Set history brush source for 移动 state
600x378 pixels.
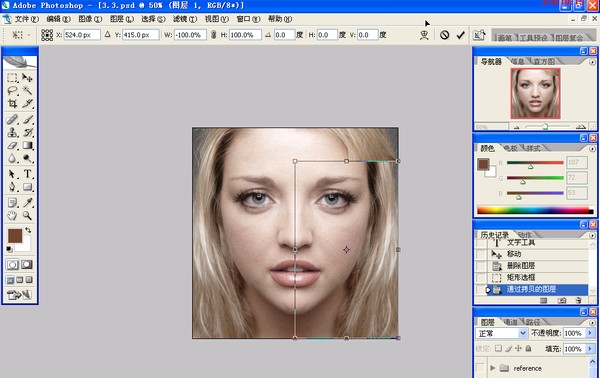[x=481, y=254]
